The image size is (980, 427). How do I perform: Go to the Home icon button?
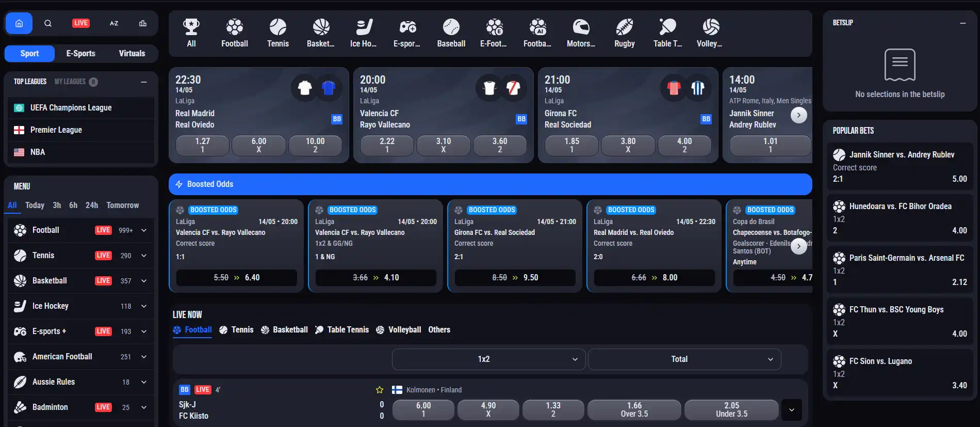pyautogui.click(x=19, y=23)
